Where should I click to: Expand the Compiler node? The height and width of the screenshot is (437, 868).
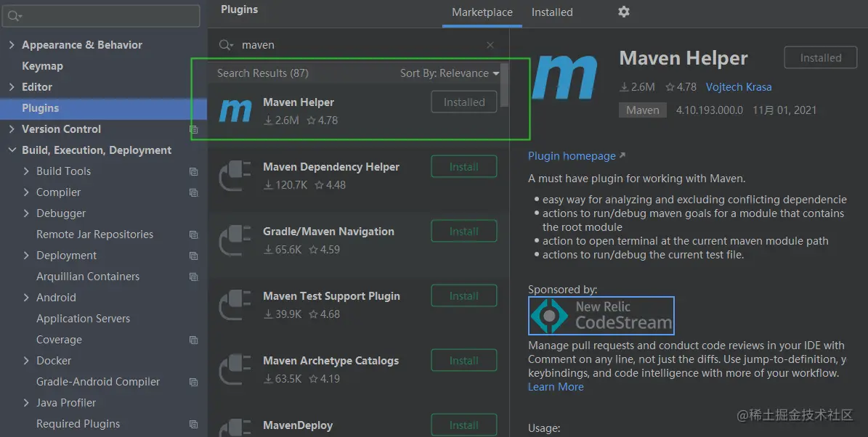tap(26, 192)
